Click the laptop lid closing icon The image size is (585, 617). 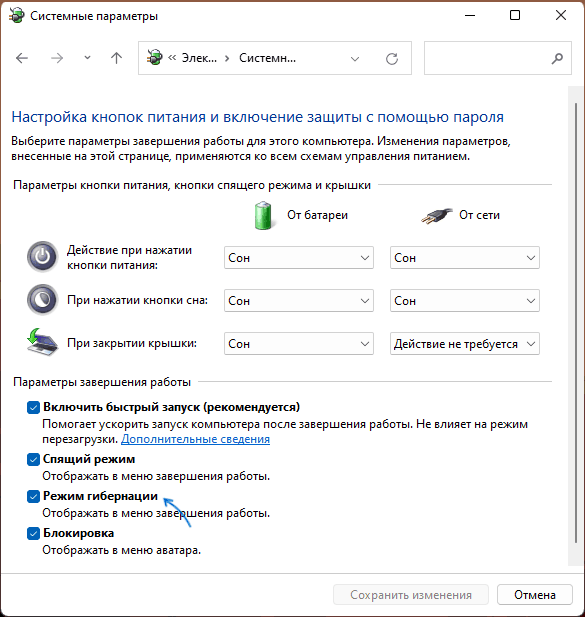pos(42,342)
